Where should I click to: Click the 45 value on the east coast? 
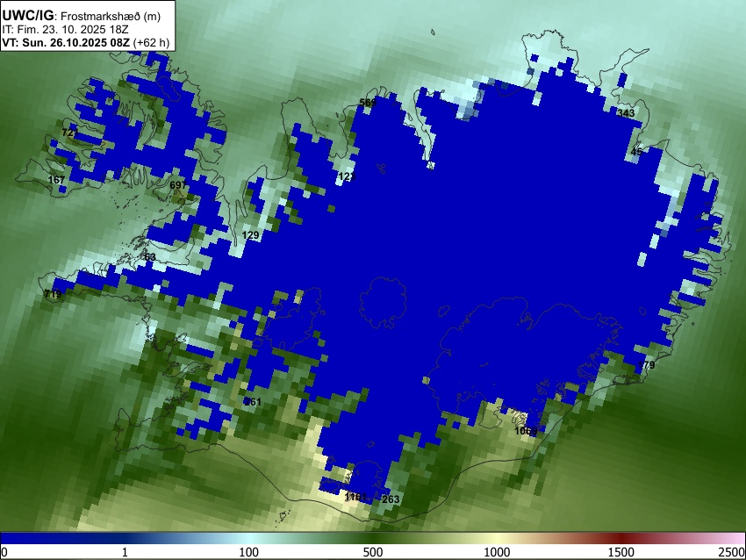pos(636,152)
